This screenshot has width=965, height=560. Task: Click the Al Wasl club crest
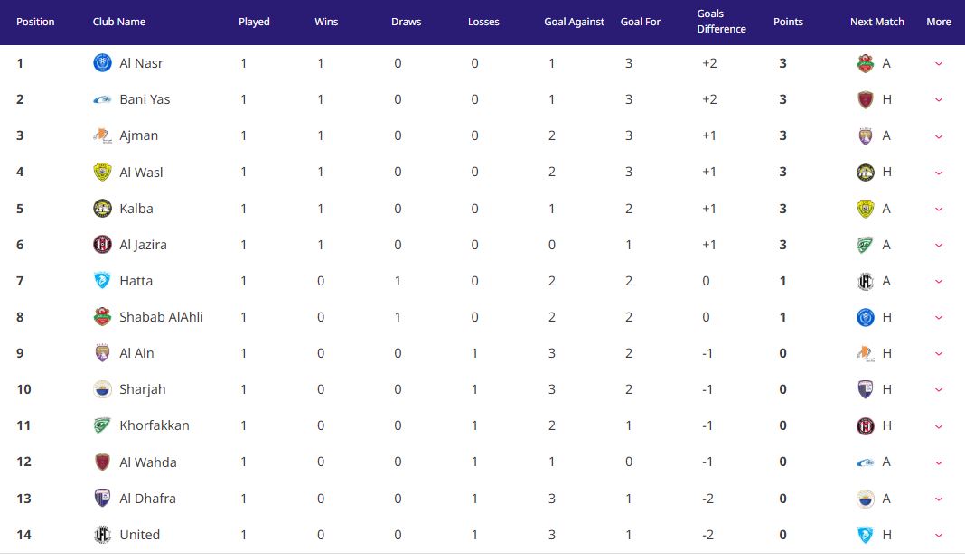coord(102,172)
